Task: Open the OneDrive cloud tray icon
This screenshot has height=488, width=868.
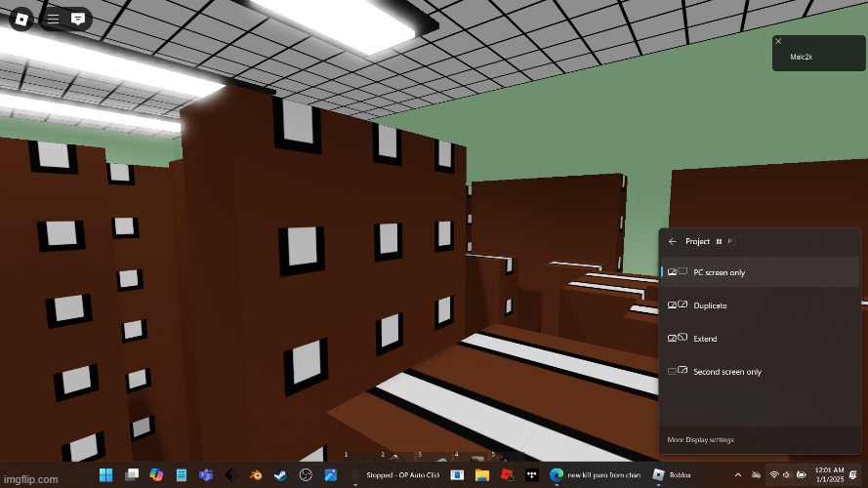Action: coord(756,474)
